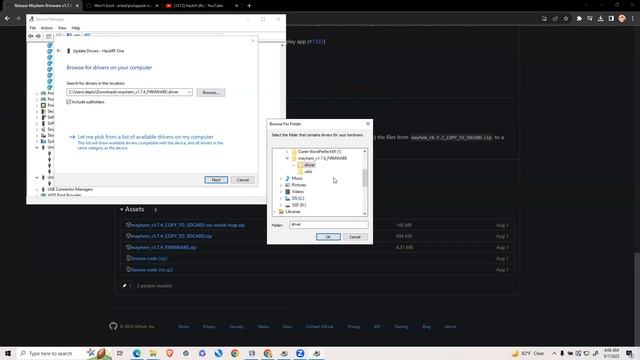Viewport: 640px width, 360px height.
Task: Download the no-world-map zip asset
Action: (188, 225)
